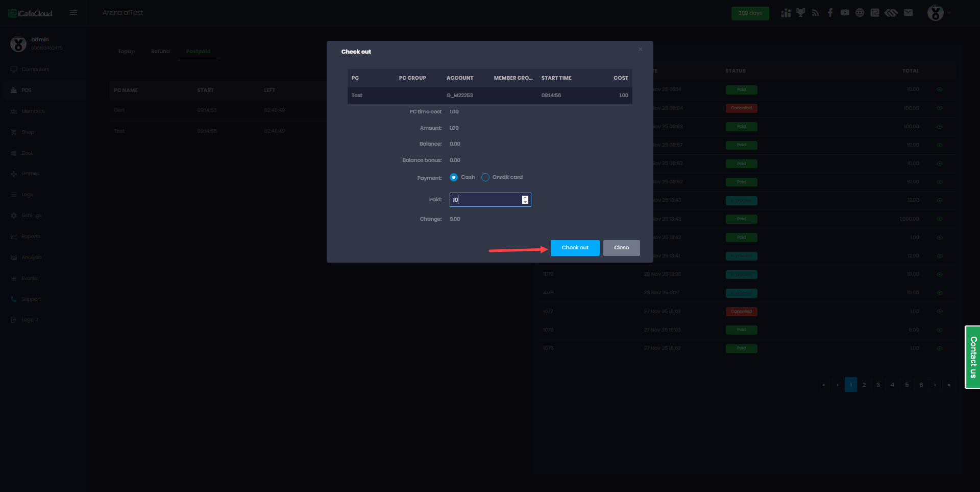
Task: View order details for row 1079
Action: coord(940,274)
